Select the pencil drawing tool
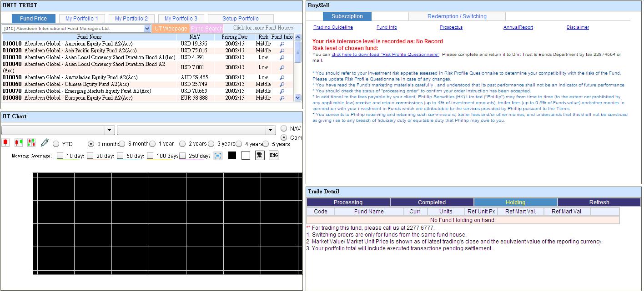 [44, 143]
